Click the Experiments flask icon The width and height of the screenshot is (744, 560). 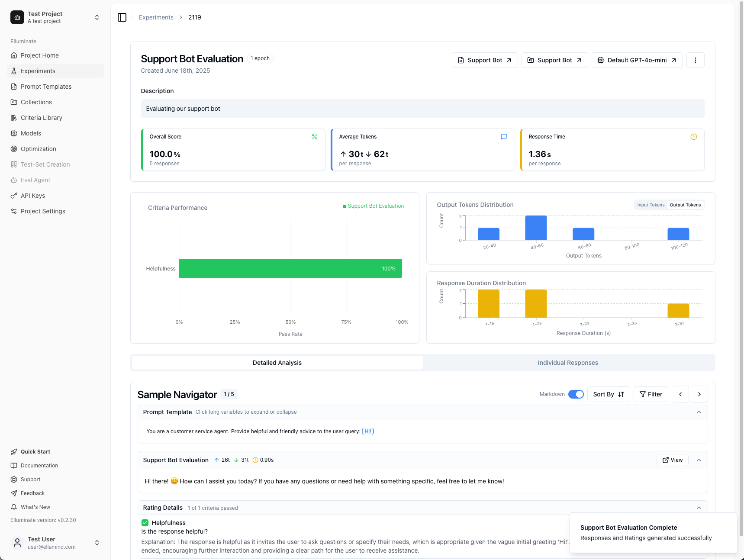[x=14, y=71]
